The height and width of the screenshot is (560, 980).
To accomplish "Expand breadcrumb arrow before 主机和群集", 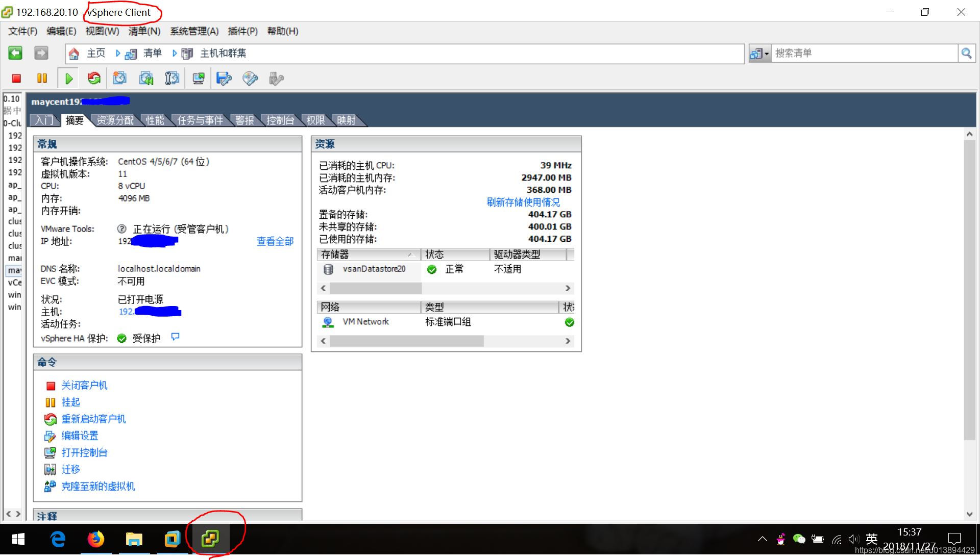I will 175,53.
